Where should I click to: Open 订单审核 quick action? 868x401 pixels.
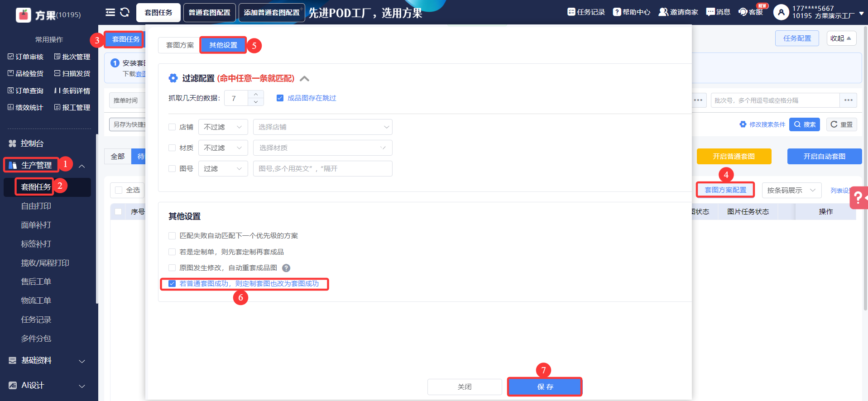(25, 57)
